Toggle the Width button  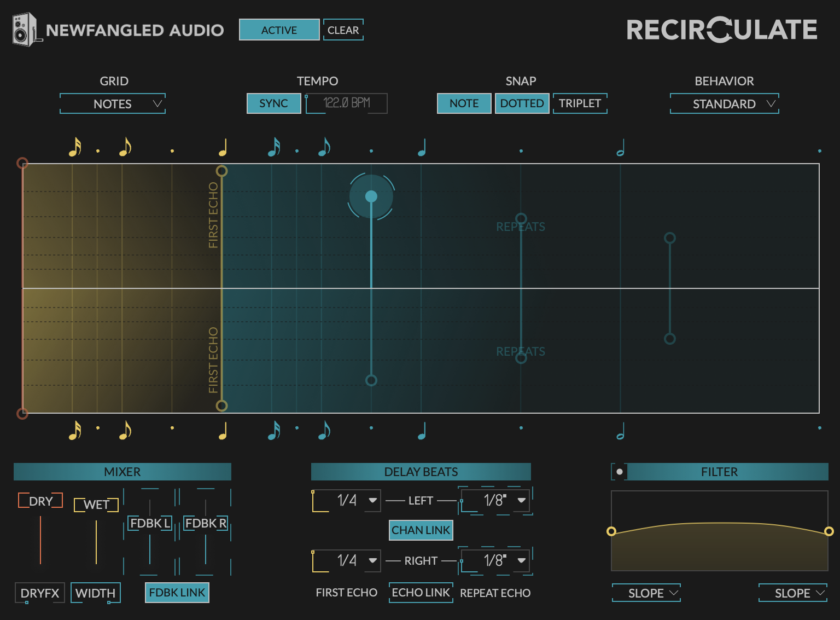pos(95,593)
